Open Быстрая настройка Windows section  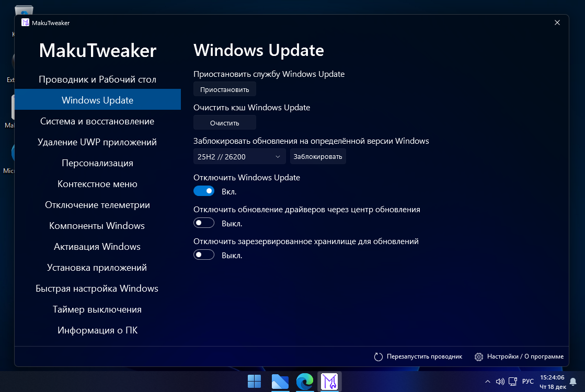(97, 289)
